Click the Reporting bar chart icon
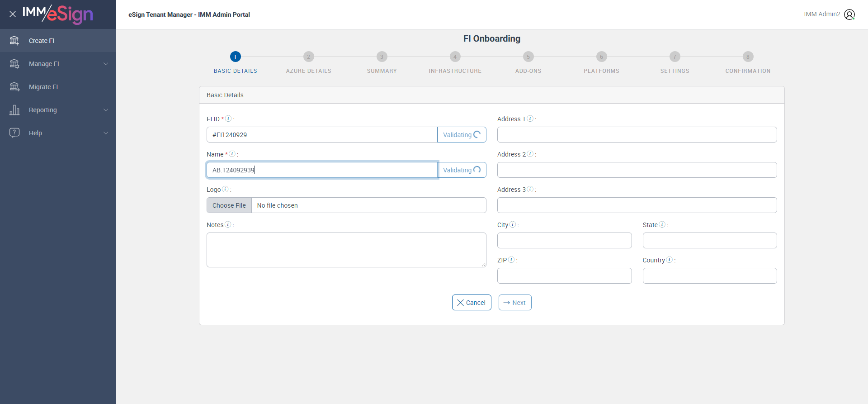Screen dimensions: 868x404 (x=14, y=110)
